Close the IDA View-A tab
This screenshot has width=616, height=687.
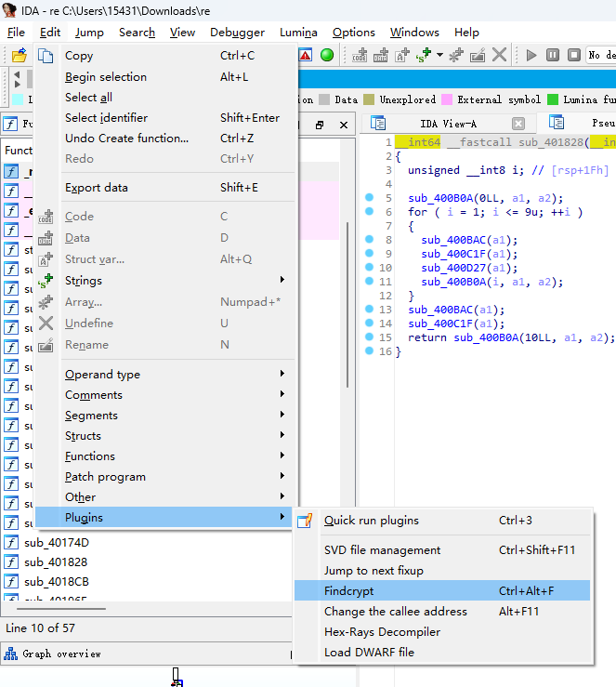(x=518, y=124)
